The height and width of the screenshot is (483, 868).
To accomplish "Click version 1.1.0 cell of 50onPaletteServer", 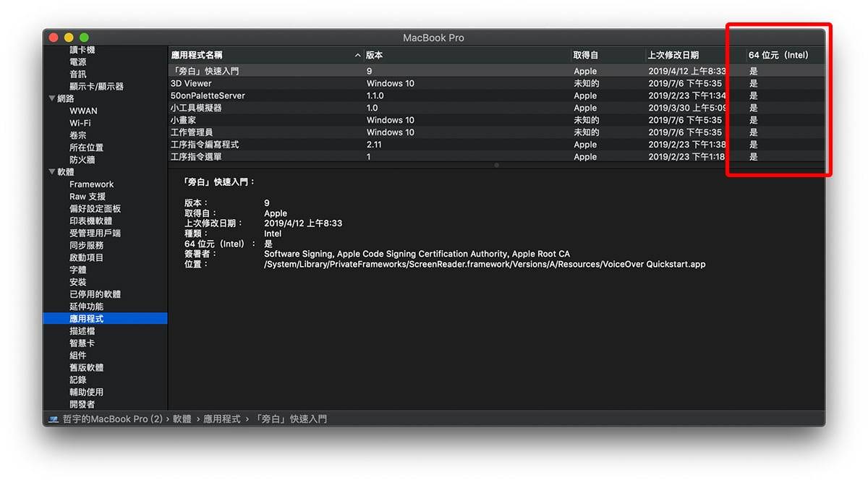I will click(x=375, y=95).
